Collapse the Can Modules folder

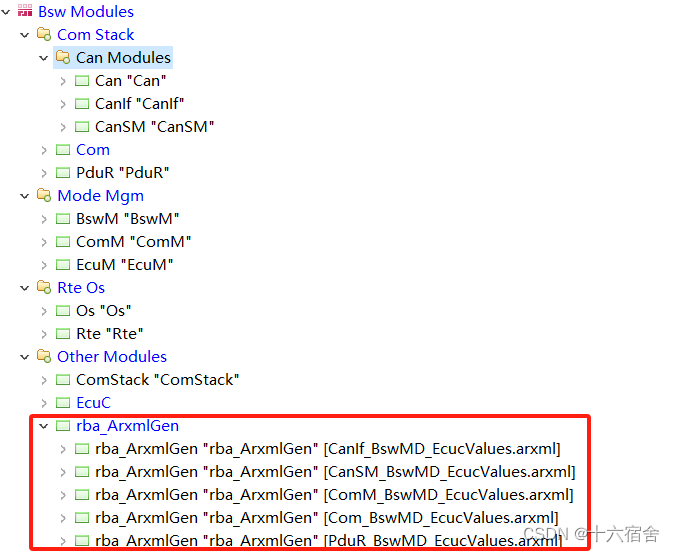pos(43,58)
